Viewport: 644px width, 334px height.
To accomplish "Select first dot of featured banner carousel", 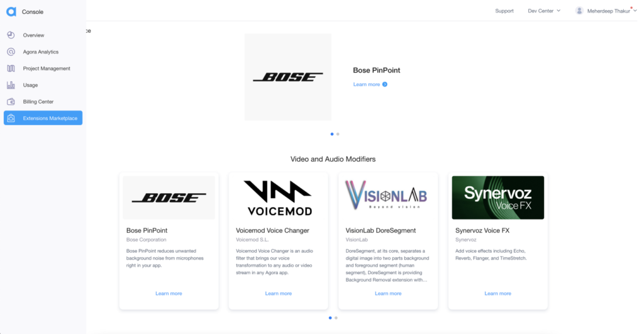I will [332, 134].
